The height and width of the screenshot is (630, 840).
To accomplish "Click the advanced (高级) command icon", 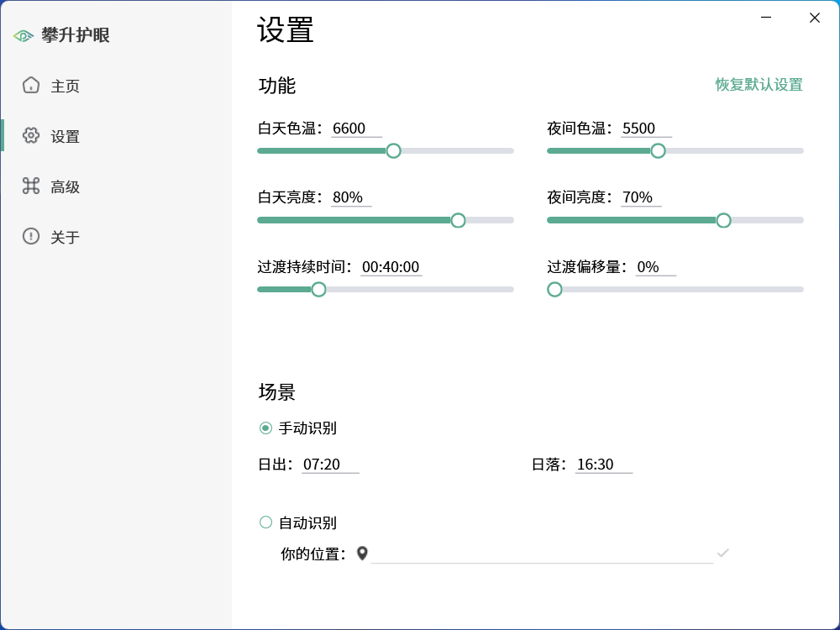I will tap(31, 186).
